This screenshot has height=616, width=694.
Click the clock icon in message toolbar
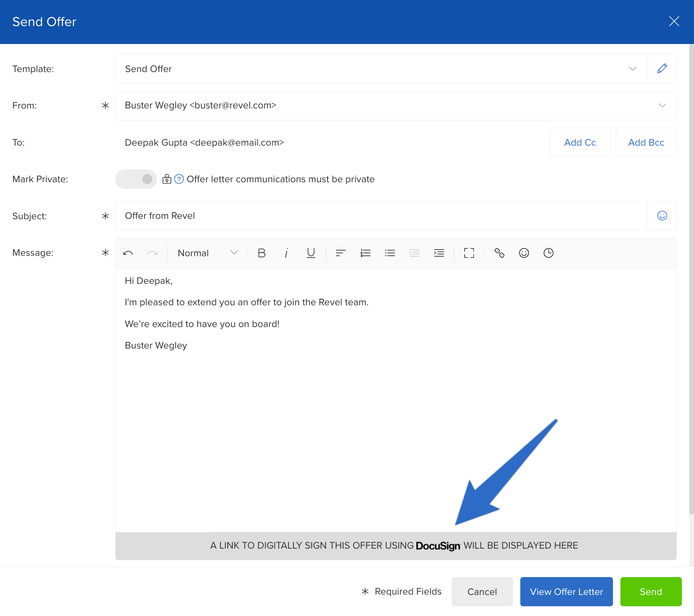(548, 253)
